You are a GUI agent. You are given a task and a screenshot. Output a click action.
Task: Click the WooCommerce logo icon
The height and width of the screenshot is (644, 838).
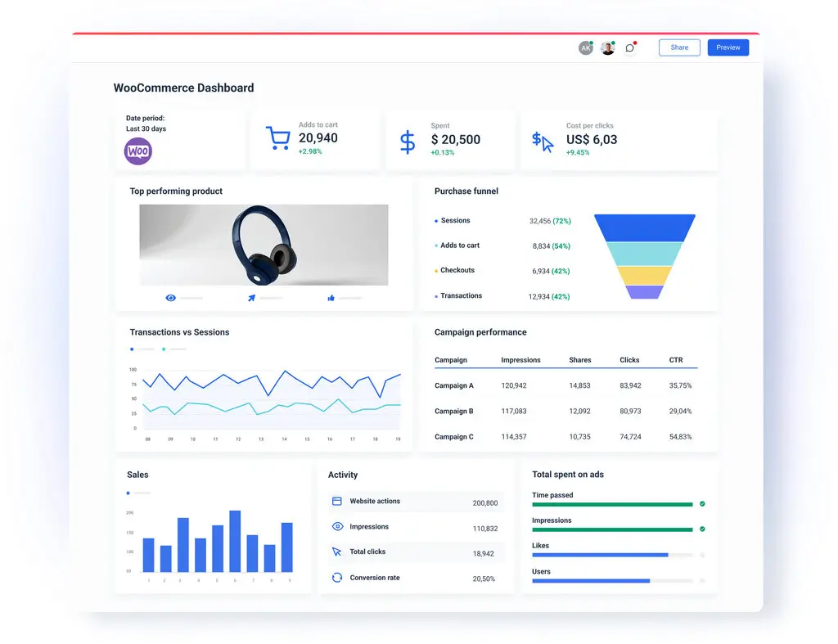(137, 151)
